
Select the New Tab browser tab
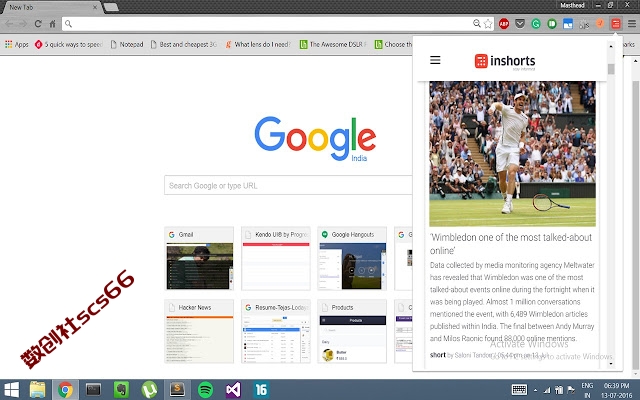51,7
